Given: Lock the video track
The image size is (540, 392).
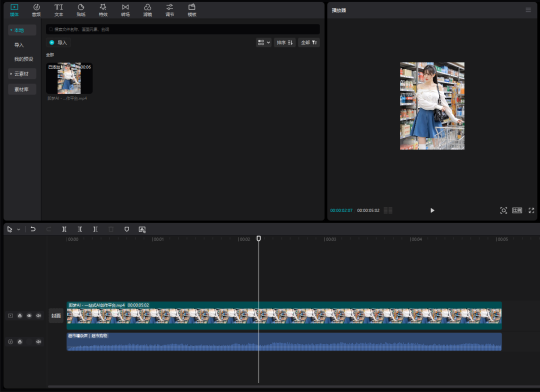Looking at the screenshot, I should (20, 315).
